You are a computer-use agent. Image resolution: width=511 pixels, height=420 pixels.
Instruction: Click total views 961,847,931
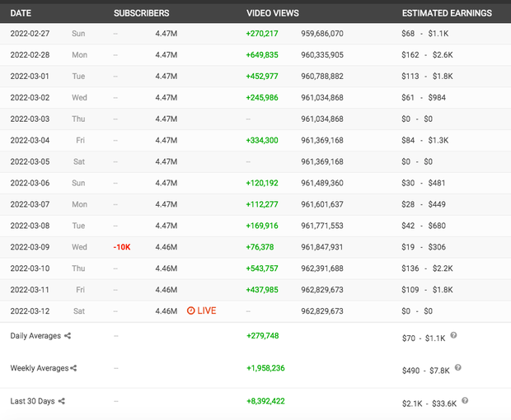point(322,247)
